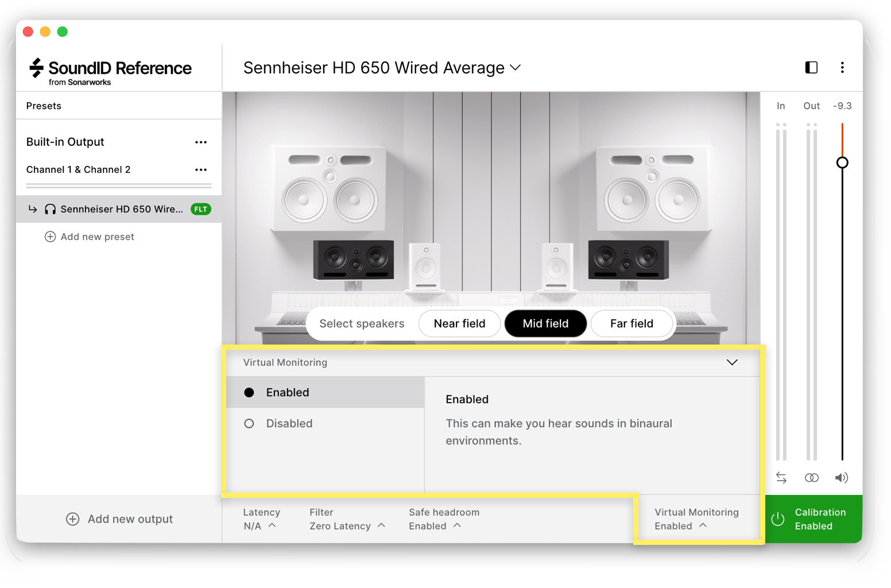Toggle the Calibration Enabled power button
This screenshot has height=588, width=891.
pos(778,519)
